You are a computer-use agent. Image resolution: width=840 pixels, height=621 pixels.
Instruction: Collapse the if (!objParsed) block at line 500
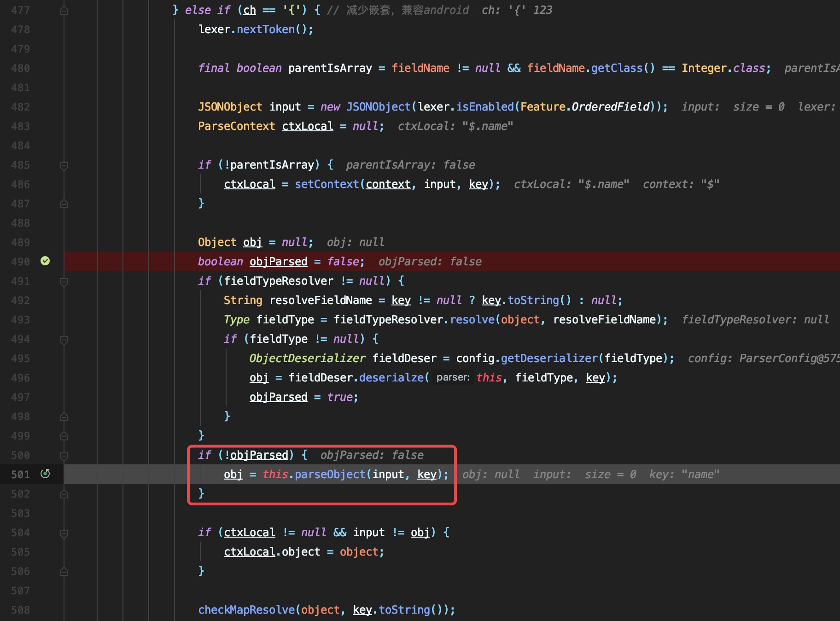coord(64,456)
